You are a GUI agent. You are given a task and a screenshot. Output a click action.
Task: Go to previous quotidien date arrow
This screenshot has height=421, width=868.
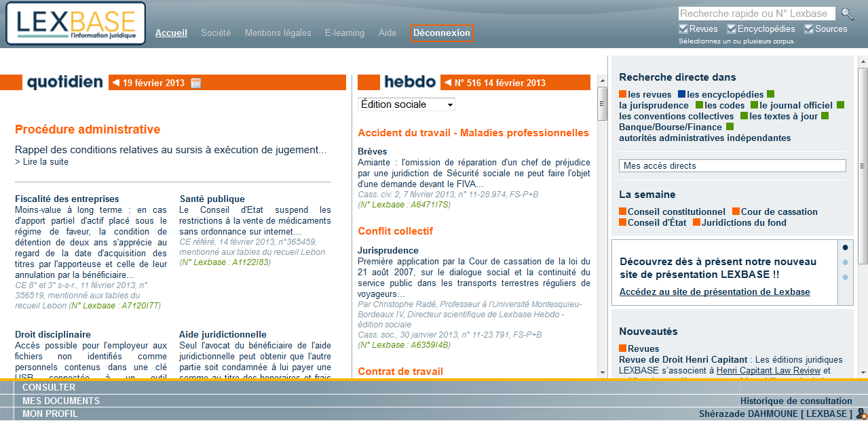click(116, 83)
